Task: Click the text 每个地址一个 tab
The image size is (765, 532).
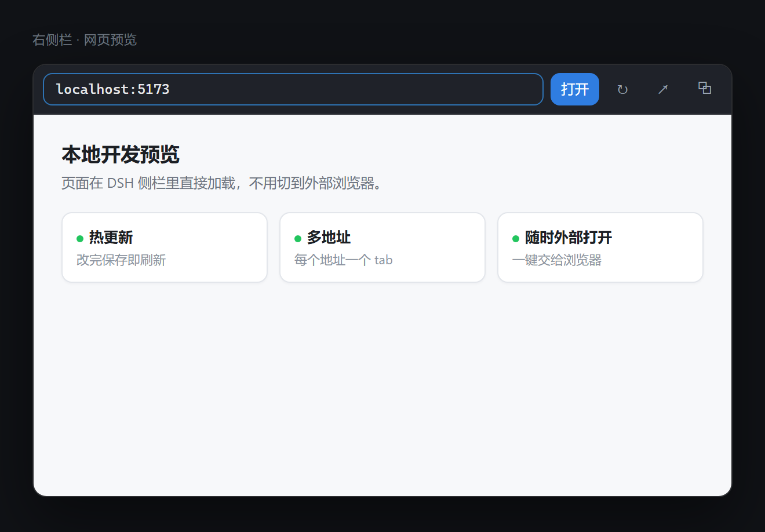Action: tap(344, 260)
